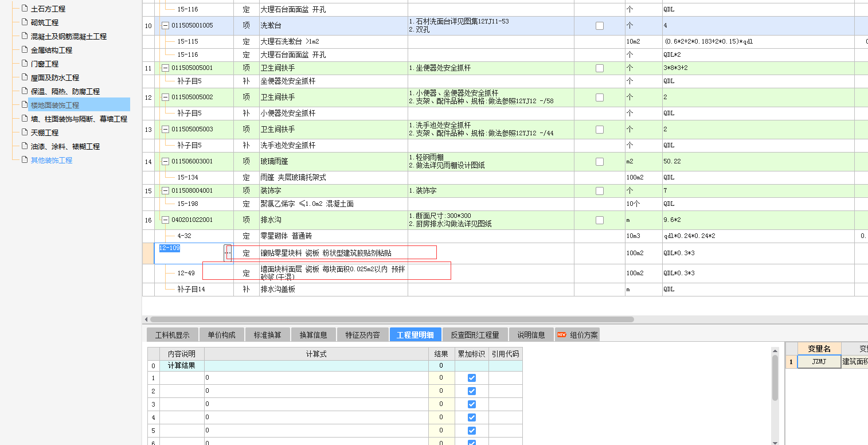Open 油漆、涂料、裱糊工程 chapter
The image size is (868, 445).
[x=65, y=146]
